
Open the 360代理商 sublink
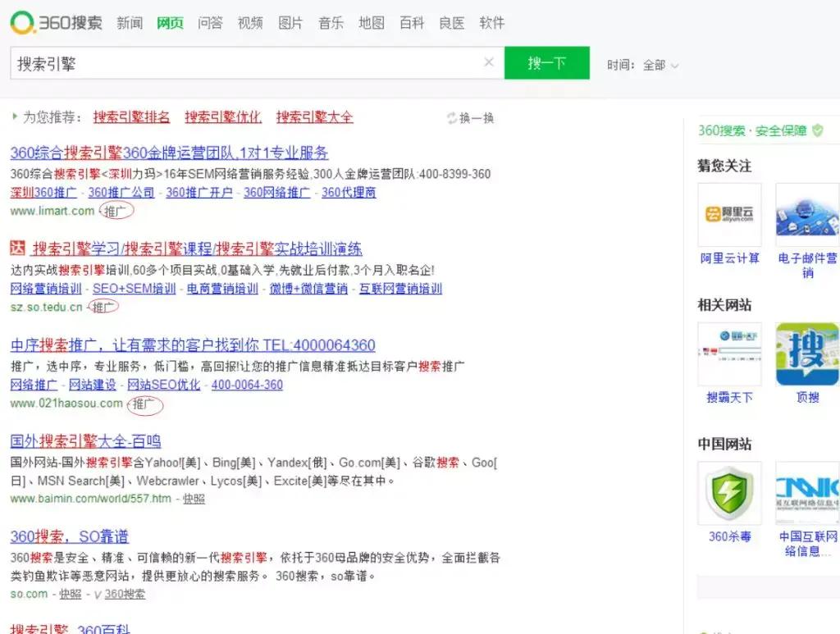(349, 192)
